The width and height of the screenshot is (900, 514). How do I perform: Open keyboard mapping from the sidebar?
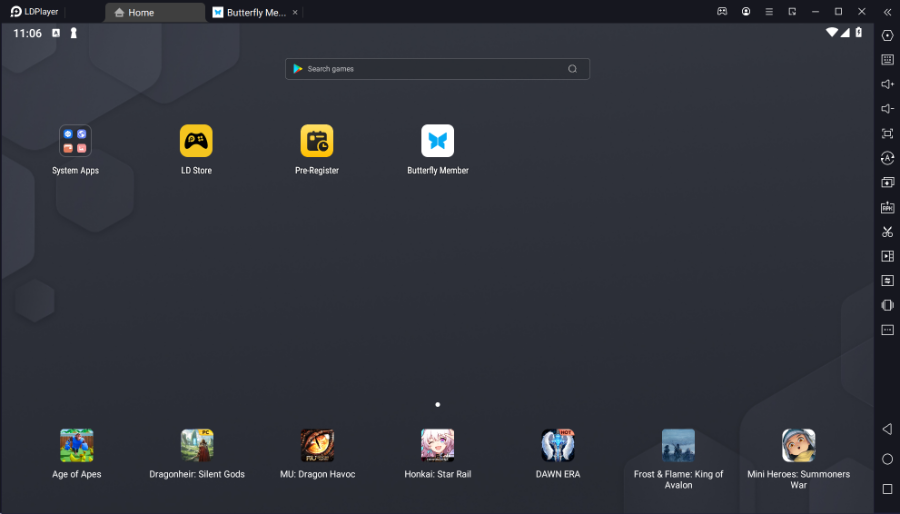pos(887,60)
